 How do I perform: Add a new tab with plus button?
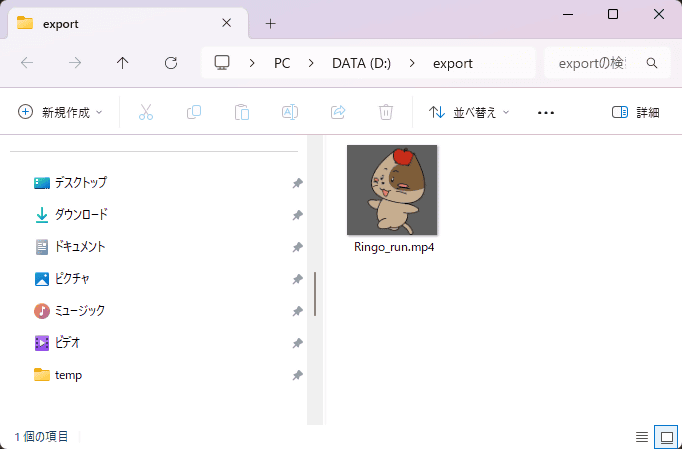click(270, 23)
